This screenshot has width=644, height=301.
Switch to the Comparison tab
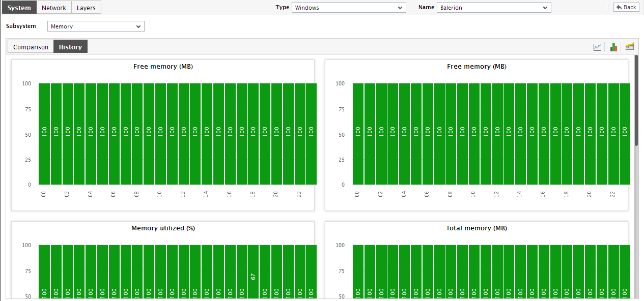pyautogui.click(x=31, y=47)
